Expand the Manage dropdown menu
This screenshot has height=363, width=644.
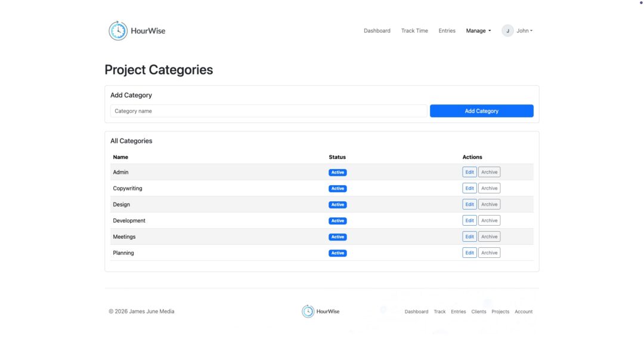point(478,31)
